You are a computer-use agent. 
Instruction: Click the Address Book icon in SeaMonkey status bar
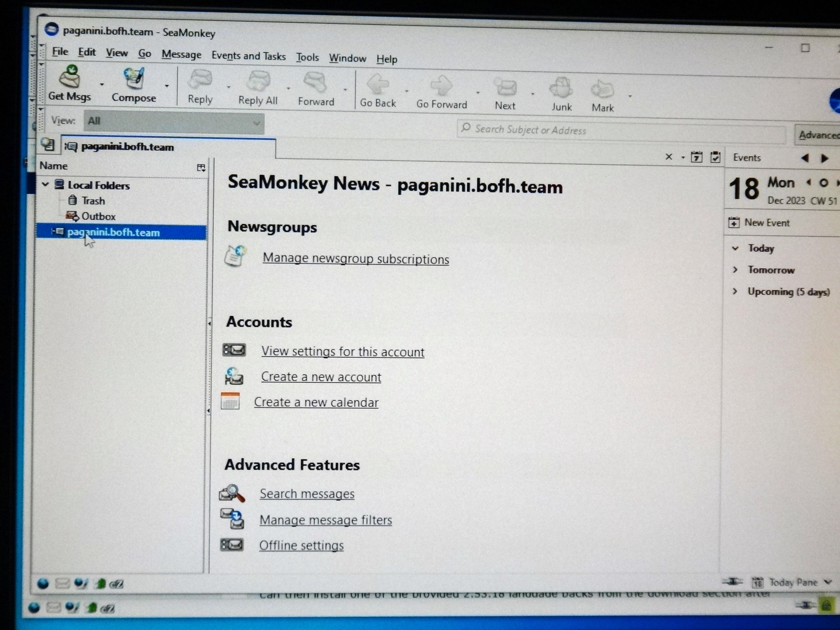click(101, 583)
